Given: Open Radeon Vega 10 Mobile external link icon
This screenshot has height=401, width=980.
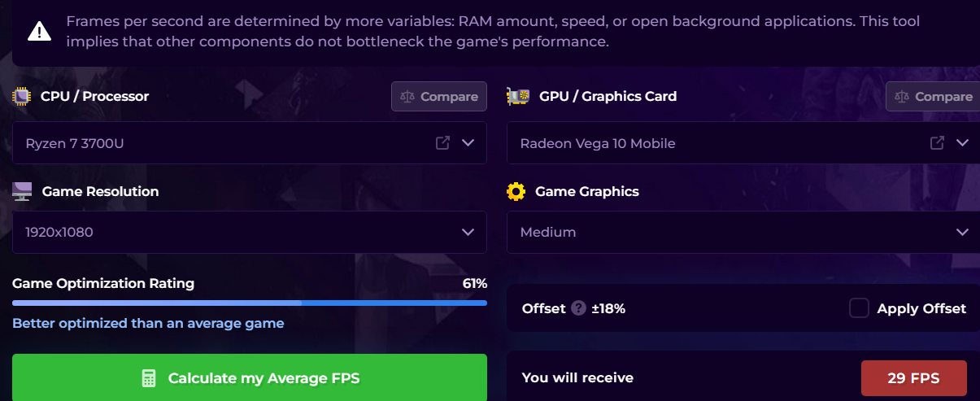Looking at the screenshot, I should [937, 143].
